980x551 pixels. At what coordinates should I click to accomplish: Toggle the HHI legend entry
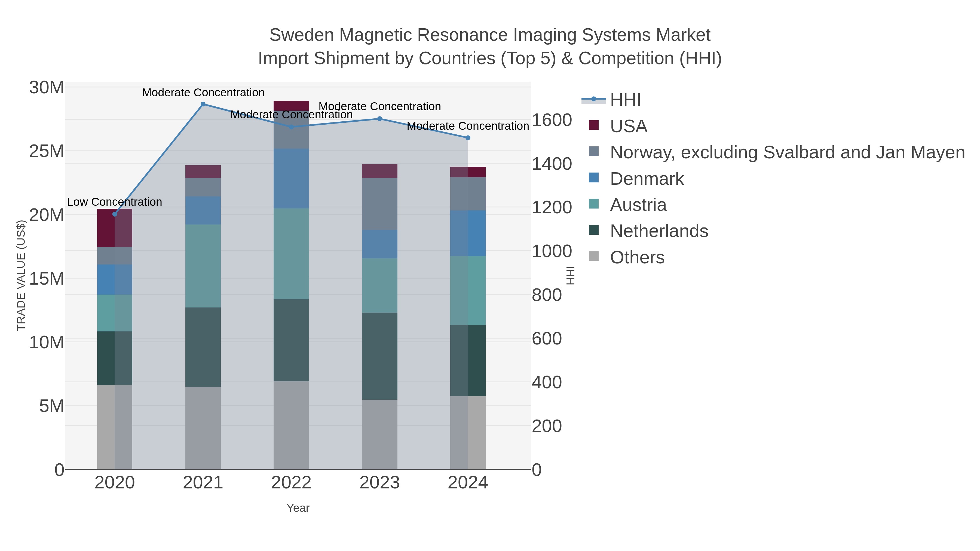click(611, 100)
